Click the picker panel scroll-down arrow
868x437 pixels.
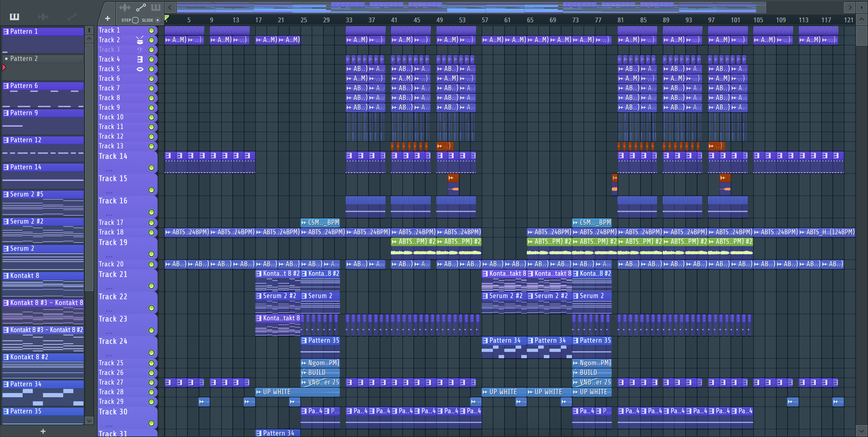click(x=89, y=420)
